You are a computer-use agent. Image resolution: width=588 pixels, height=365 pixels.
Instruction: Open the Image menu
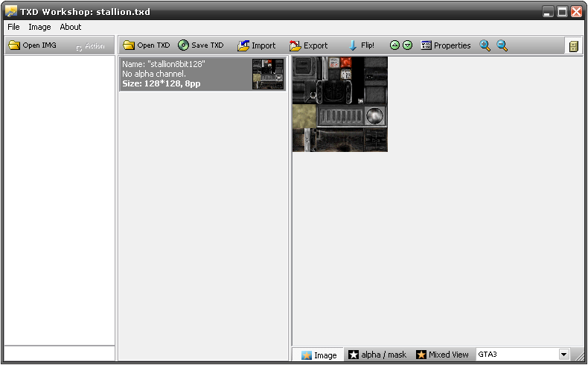pyautogui.click(x=39, y=27)
